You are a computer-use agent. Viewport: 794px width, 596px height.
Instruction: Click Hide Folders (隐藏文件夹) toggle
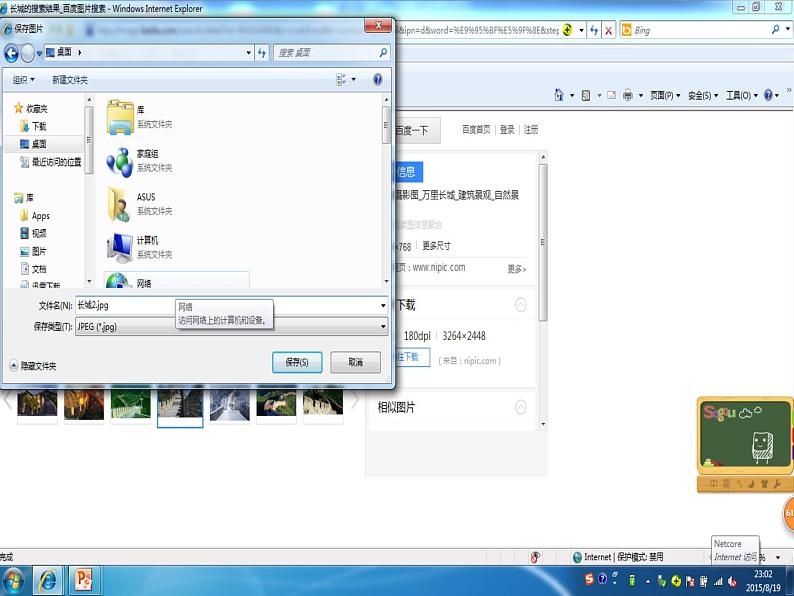33,366
